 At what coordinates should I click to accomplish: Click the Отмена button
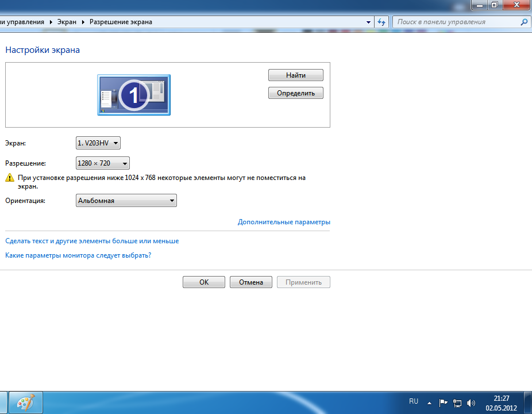pos(250,282)
